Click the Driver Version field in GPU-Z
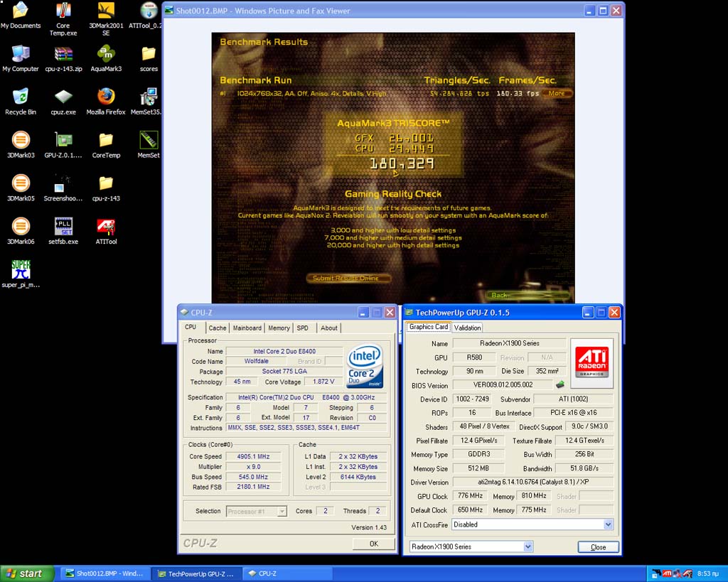Image resolution: width=728 pixels, height=582 pixels. [x=533, y=482]
